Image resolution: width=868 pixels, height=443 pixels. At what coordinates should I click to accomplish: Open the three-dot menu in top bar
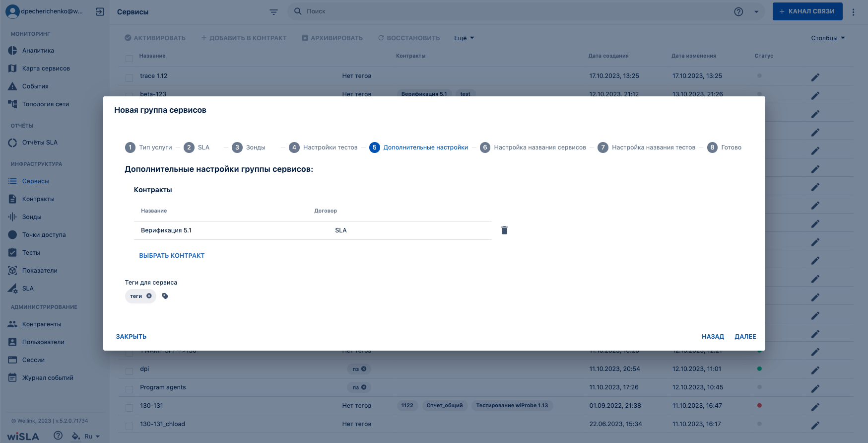853,12
